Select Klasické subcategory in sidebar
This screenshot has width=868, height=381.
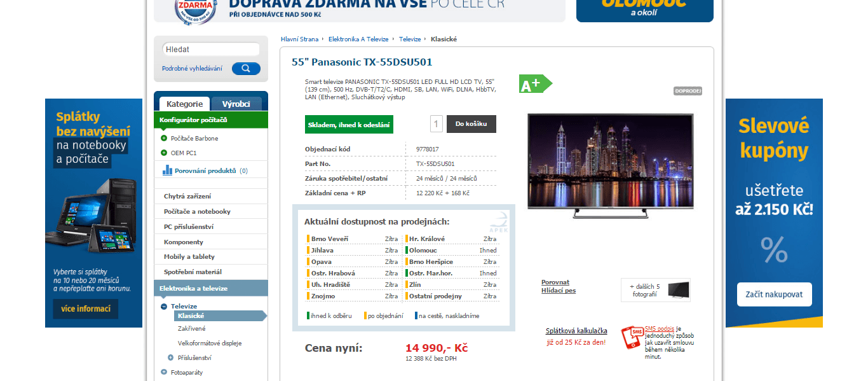click(x=220, y=315)
